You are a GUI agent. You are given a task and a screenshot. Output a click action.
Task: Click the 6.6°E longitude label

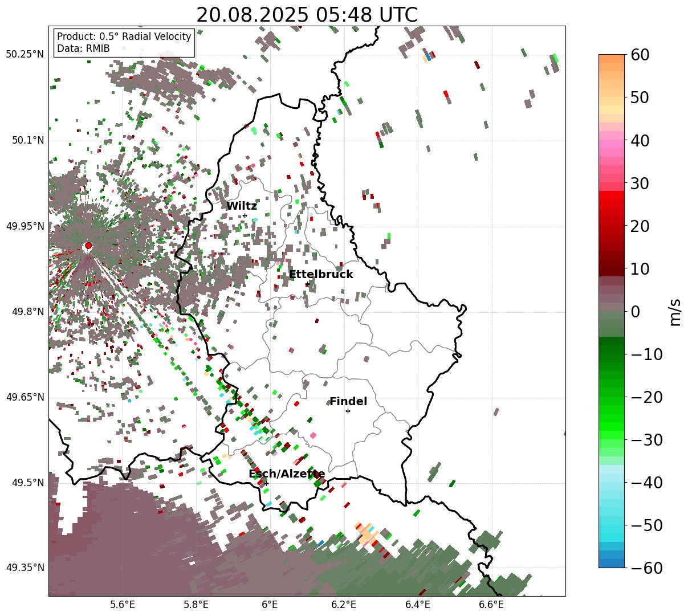click(491, 604)
